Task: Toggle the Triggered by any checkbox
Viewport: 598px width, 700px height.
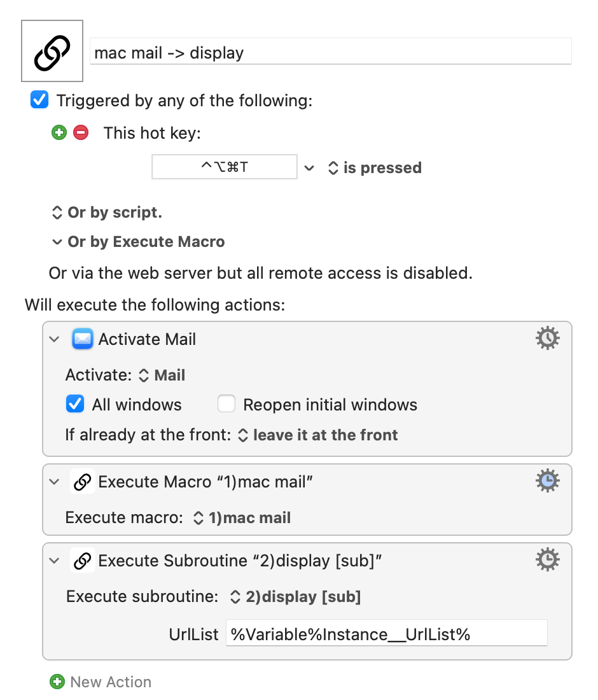Action: tap(39, 99)
